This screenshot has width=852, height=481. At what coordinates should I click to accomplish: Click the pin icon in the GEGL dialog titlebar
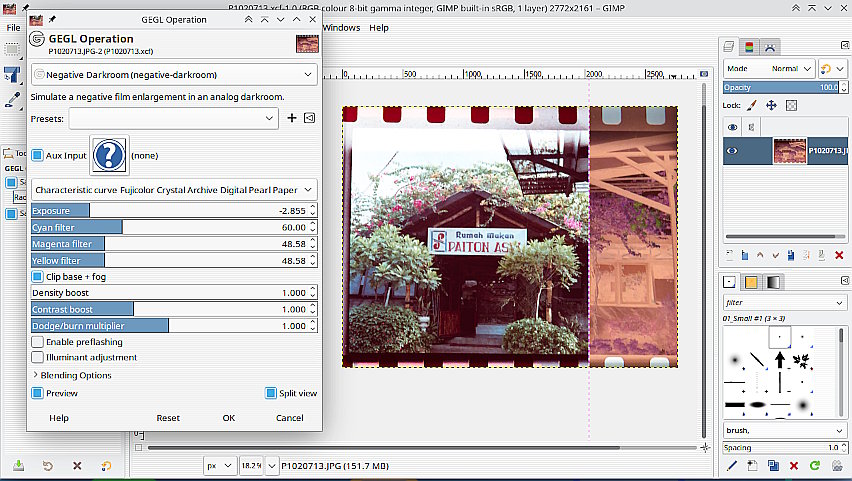[52, 20]
